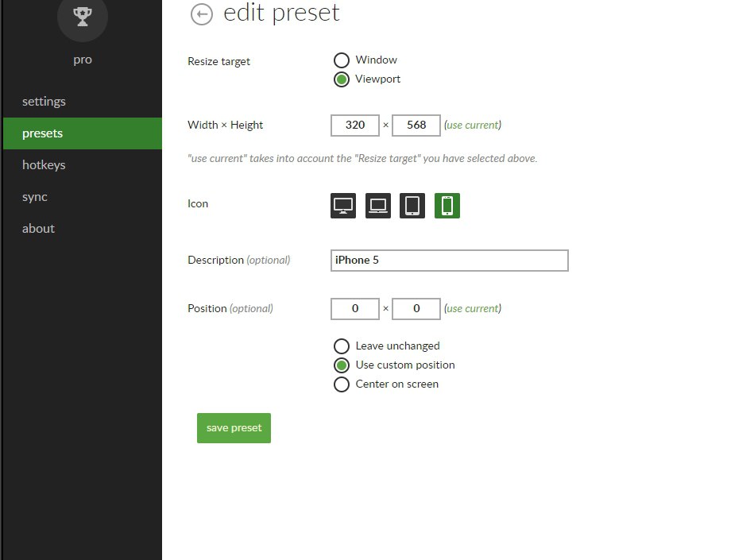754x560 pixels.
Task: Click the height field showing 568
Action: [x=416, y=125]
